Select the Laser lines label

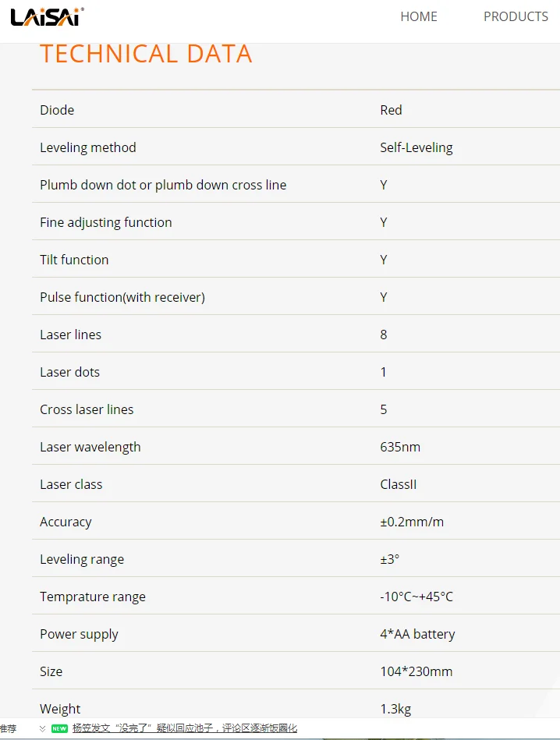pyautogui.click(x=71, y=335)
